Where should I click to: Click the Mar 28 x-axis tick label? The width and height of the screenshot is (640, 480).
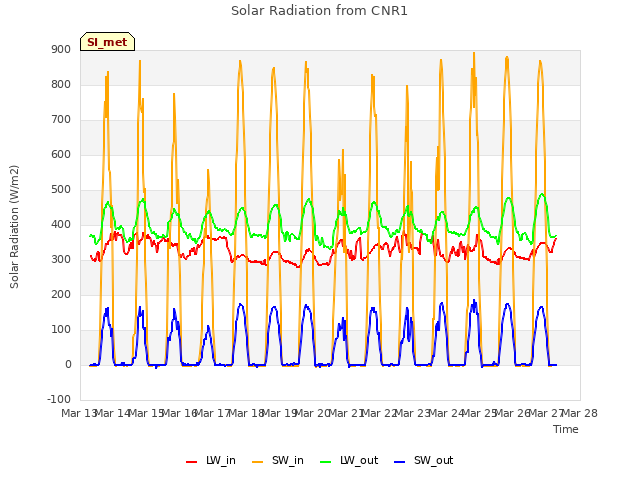580,413
